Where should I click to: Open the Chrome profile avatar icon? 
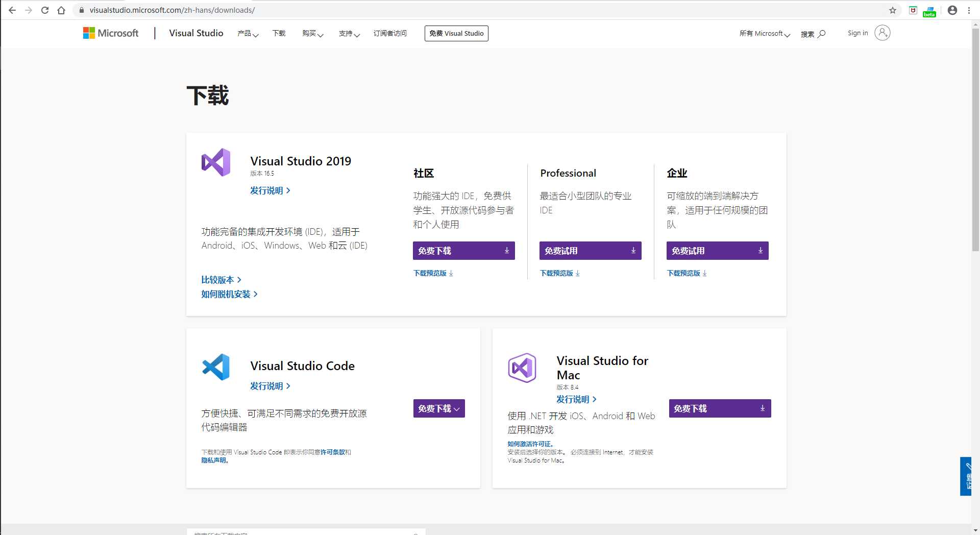[x=952, y=10]
